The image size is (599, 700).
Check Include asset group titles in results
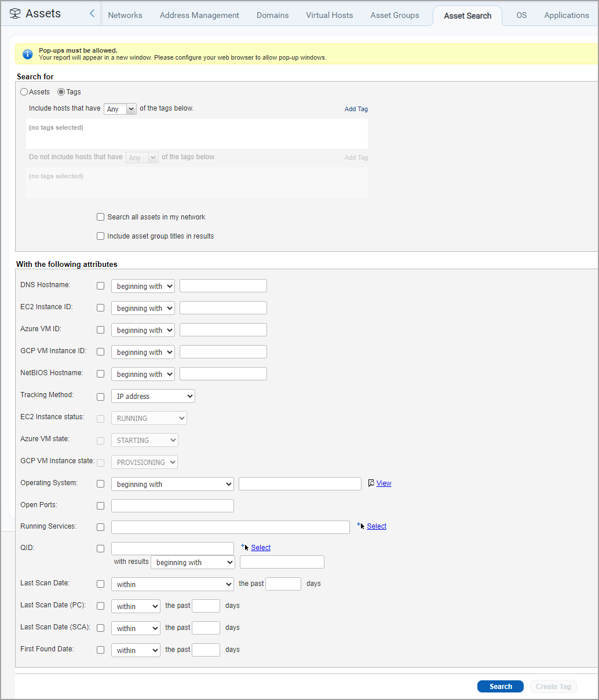click(100, 236)
